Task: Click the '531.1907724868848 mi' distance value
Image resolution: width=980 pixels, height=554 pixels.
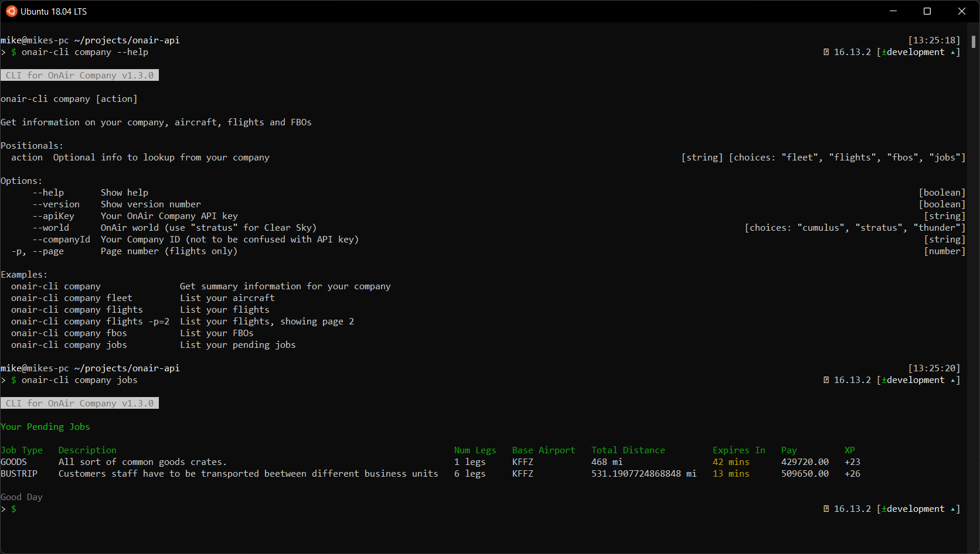Action: [644, 474]
